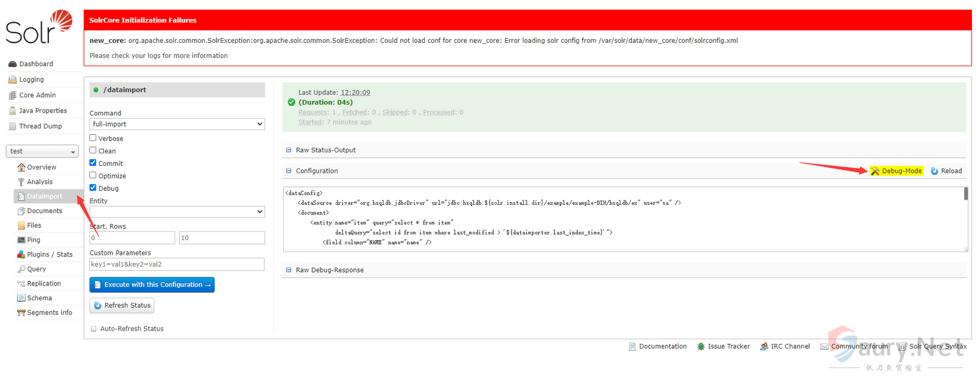This screenshot has width=980, height=388.
Task: Click the Issue Tracker bug icon
Action: coord(701,347)
